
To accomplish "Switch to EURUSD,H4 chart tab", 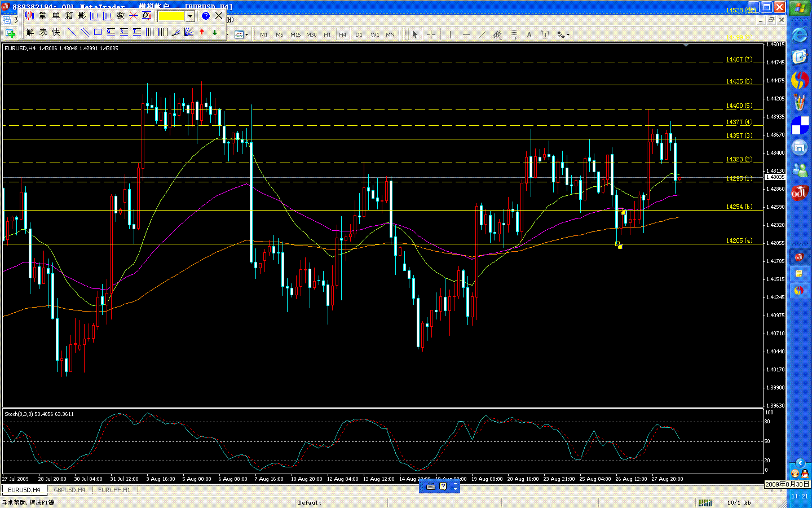I will point(24,490).
